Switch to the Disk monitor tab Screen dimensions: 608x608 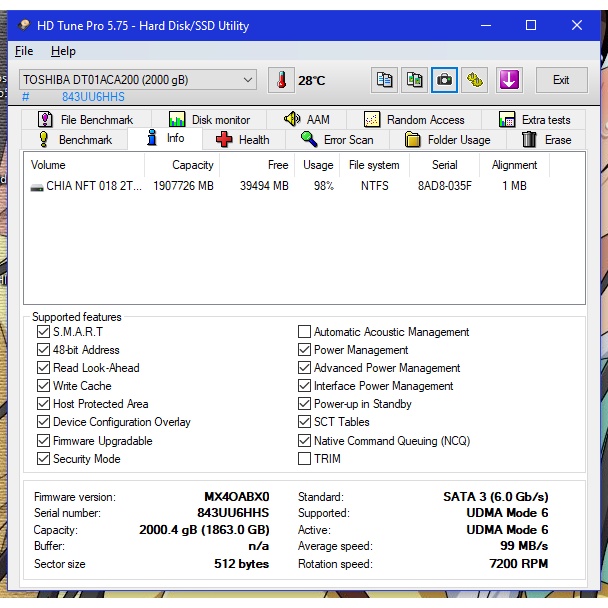coord(210,120)
